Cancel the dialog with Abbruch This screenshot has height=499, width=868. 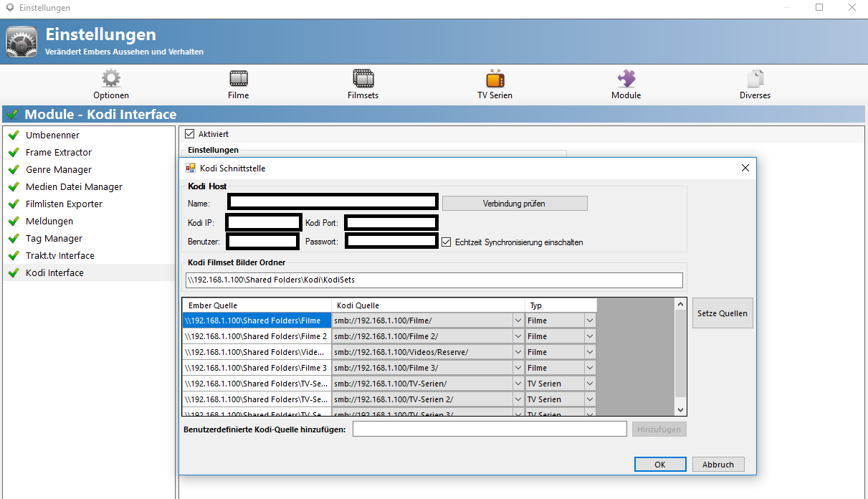pyautogui.click(x=718, y=465)
